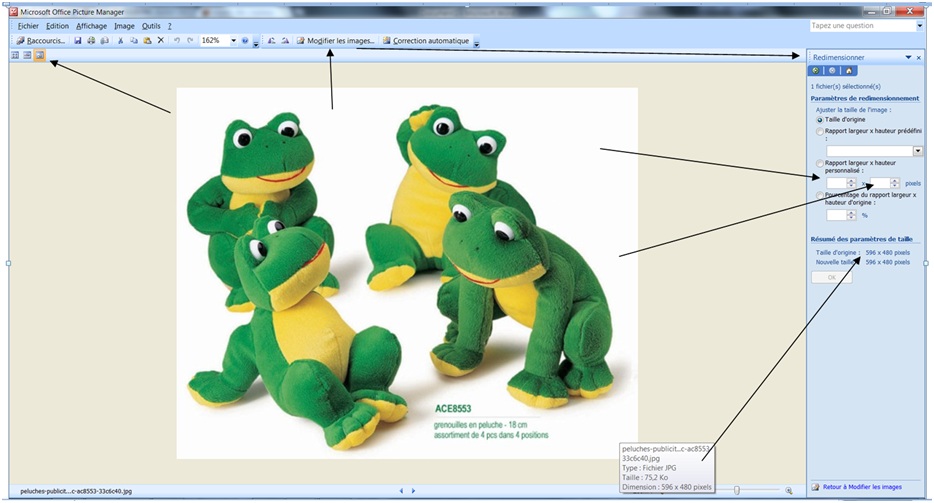This screenshot has height=503, width=934.
Task: Expand the predefined dimensions combo box
Action: coord(917,151)
